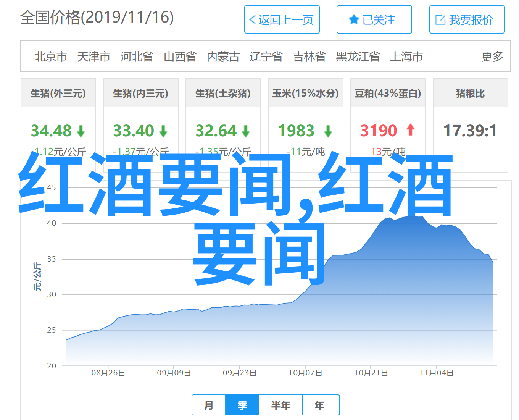
Task: Select 内蒙古 region
Action: pyautogui.click(x=223, y=57)
